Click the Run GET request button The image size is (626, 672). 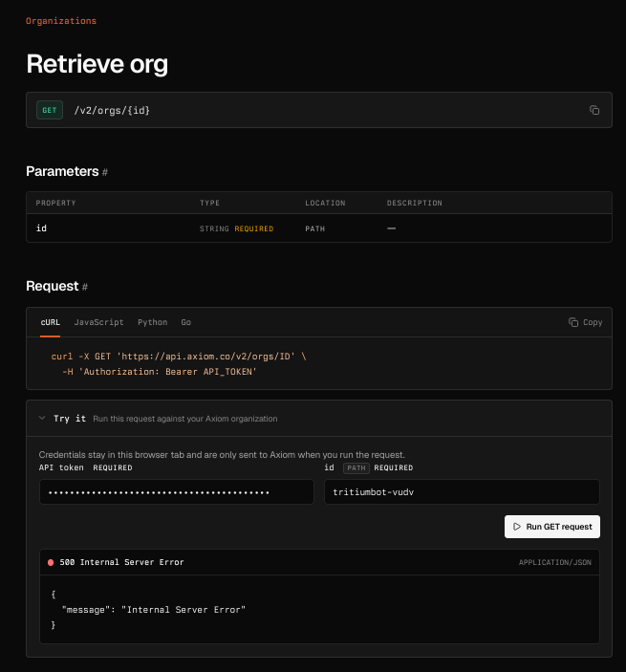(x=552, y=527)
